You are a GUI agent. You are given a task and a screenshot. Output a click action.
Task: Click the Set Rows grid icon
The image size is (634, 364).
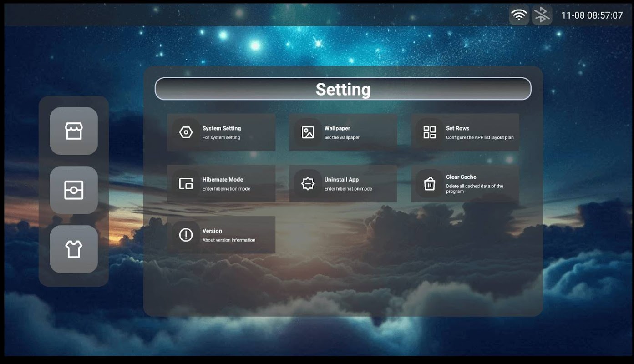430,132
